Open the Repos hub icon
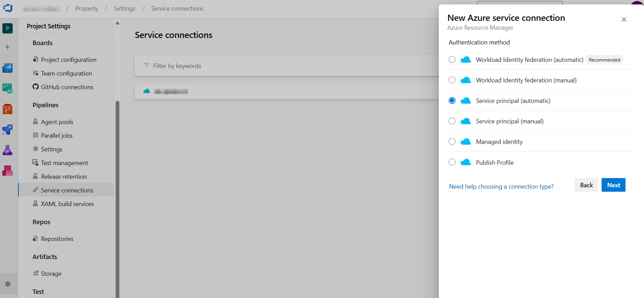The image size is (644, 298). tap(8, 109)
